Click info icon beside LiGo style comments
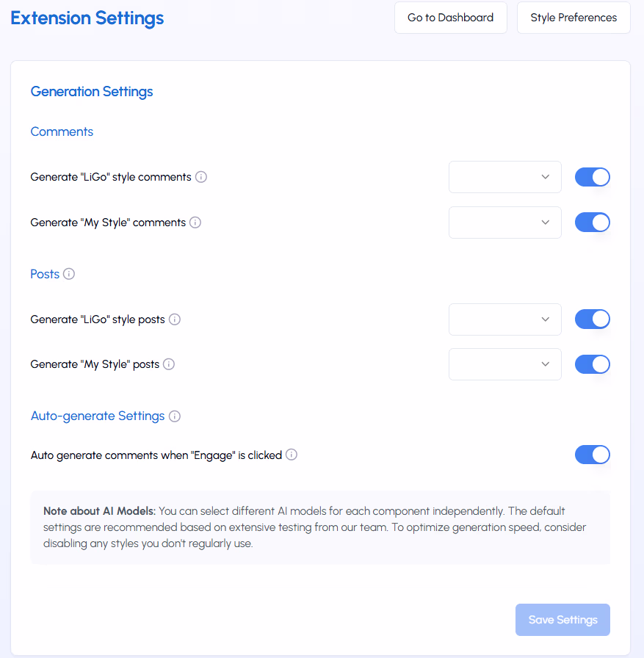The image size is (644, 658). (201, 177)
